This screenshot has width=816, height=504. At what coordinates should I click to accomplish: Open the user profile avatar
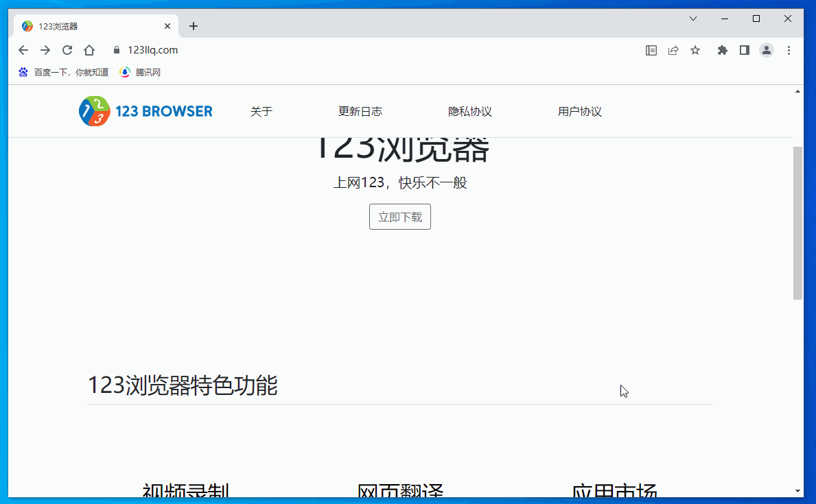pyautogui.click(x=767, y=50)
